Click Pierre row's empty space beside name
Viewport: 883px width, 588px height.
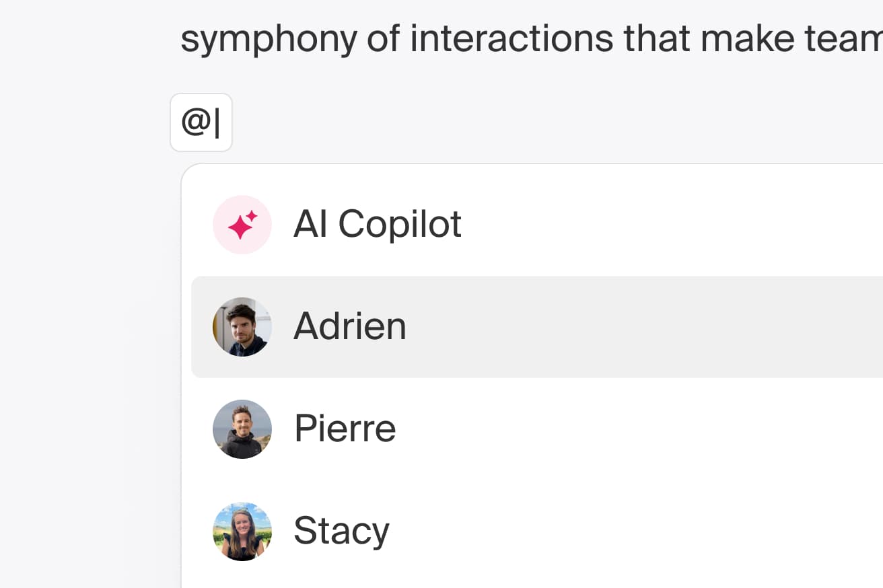[x=639, y=429]
